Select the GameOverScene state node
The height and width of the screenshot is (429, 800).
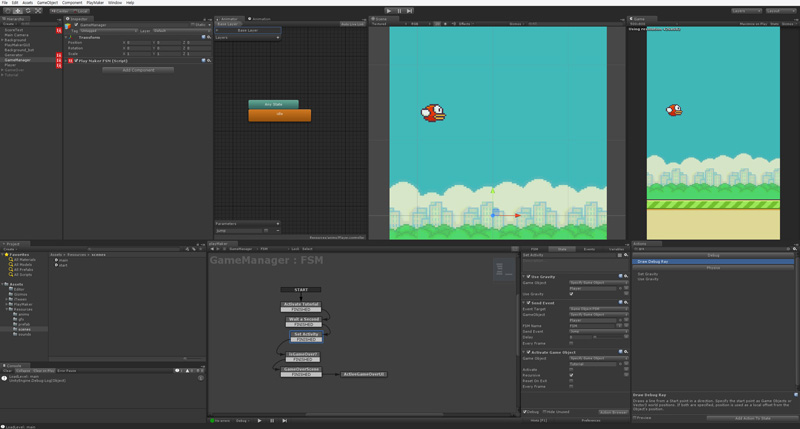(301, 371)
